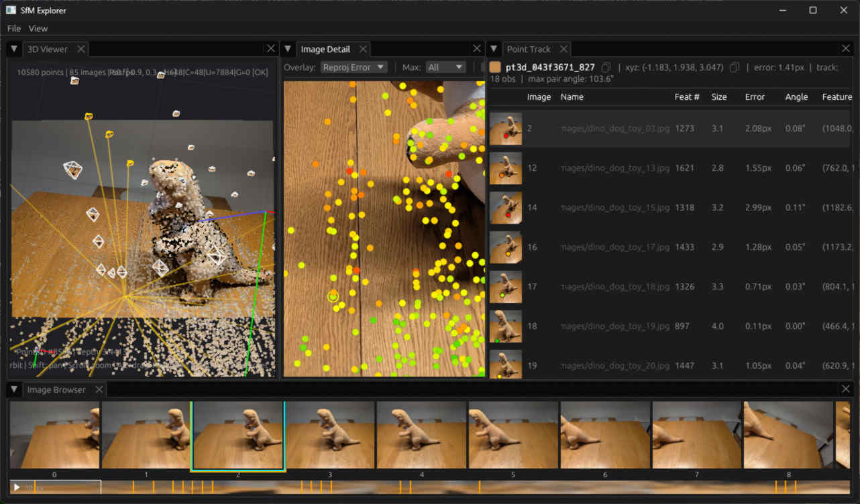
Task: Select image thumbnail number 5
Action: 513,435
